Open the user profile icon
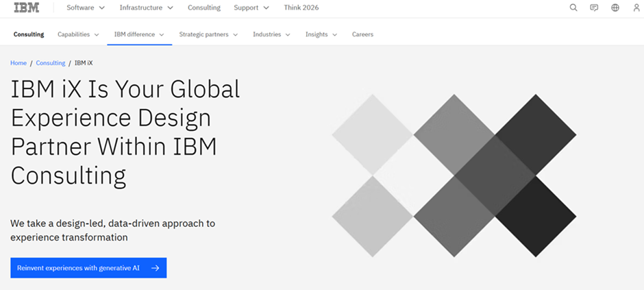 click(636, 8)
